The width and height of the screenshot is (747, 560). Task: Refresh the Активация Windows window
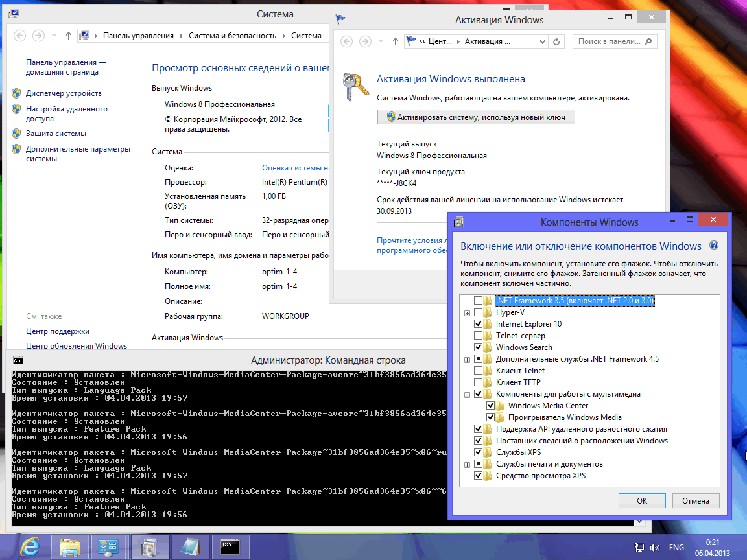click(556, 41)
